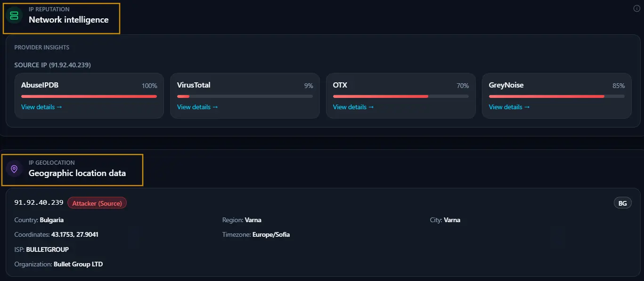Click the 91.92.40.239 address in geolocation card
Image resolution: width=644 pixels, height=281 pixels.
[39, 202]
